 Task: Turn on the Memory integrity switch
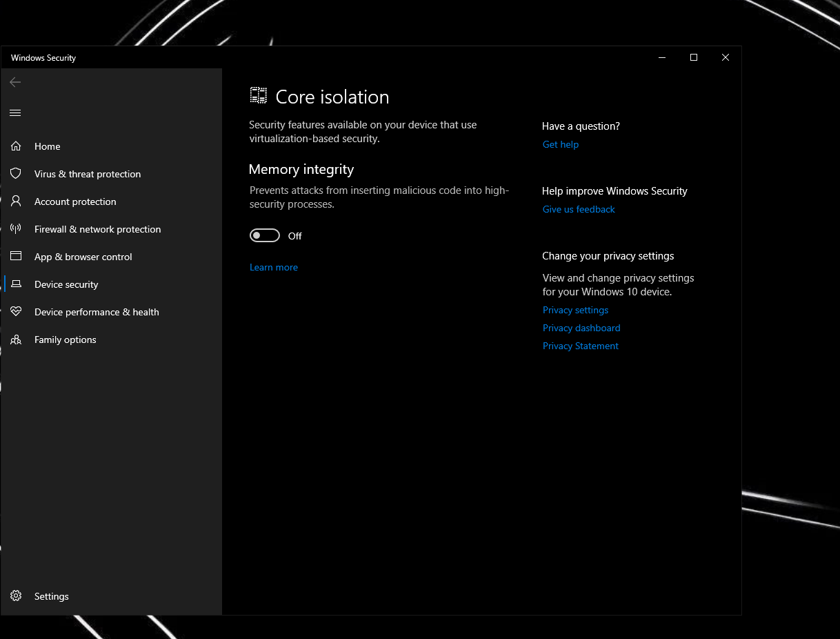click(x=265, y=236)
